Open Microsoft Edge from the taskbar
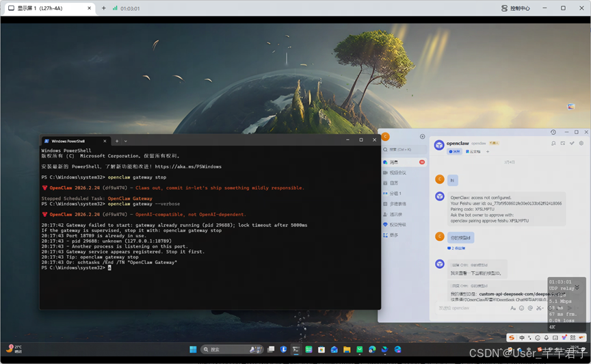This screenshot has width=591, height=364. coord(372,349)
